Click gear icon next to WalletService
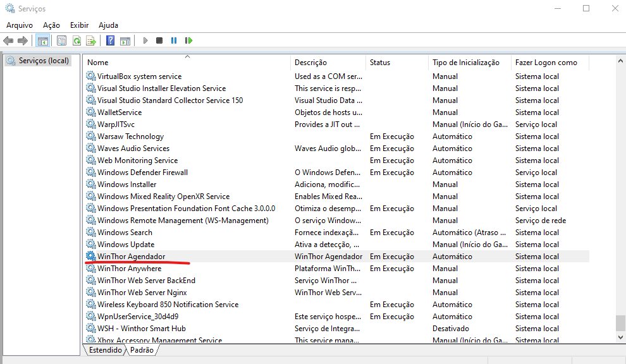626x364 pixels. (91, 112)
